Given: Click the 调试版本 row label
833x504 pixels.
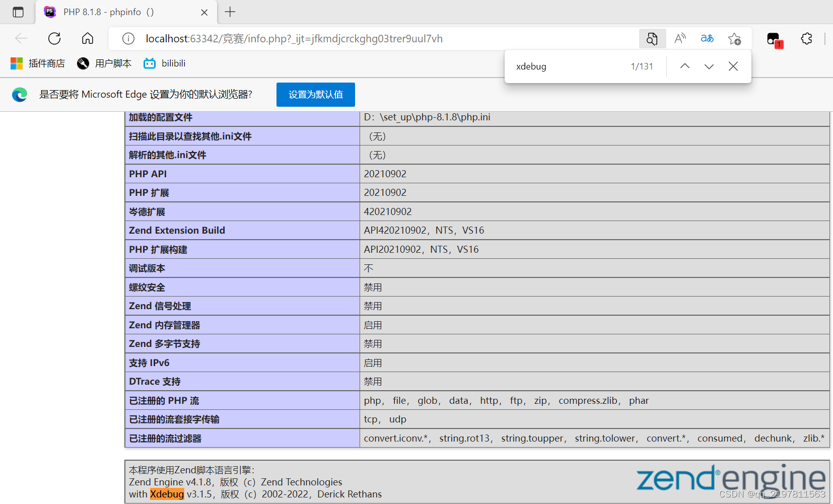Looking at the screenshot, I should [x=147, y=268].
